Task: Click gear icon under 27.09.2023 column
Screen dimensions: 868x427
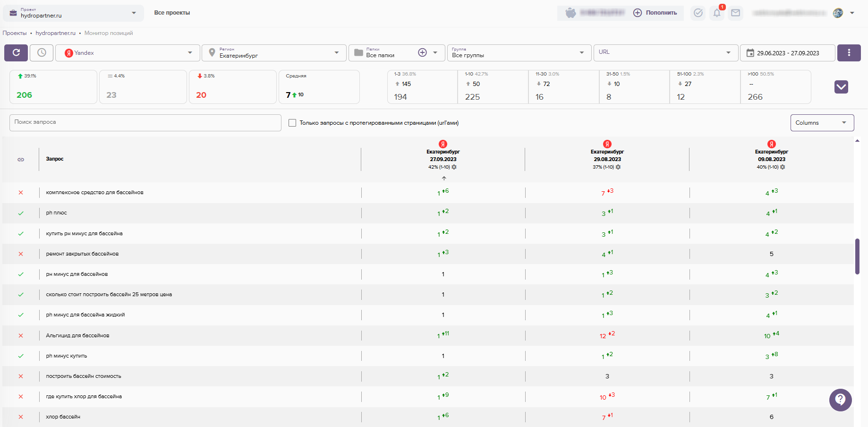Action: pos(454,167)
